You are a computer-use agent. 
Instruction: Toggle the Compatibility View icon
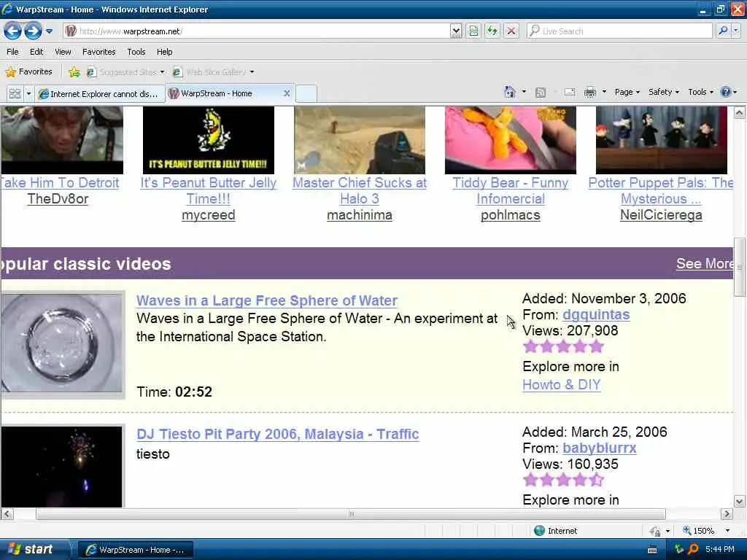[x=473, y=31]
